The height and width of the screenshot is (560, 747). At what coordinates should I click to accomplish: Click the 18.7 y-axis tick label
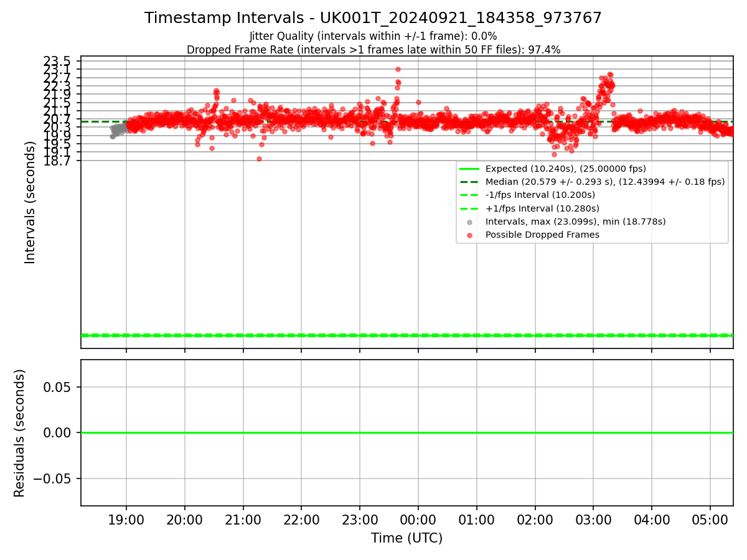[x=57, y=161]
